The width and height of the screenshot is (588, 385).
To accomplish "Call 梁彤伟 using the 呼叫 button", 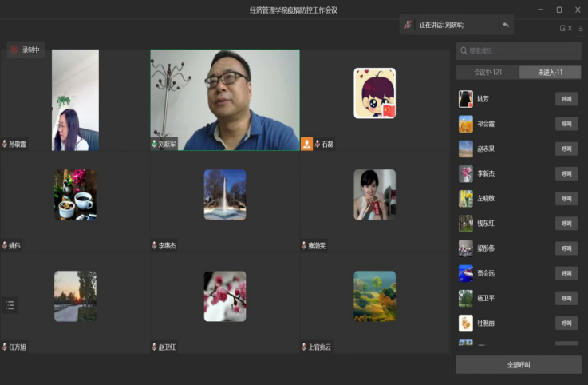I will coord(566,248).
